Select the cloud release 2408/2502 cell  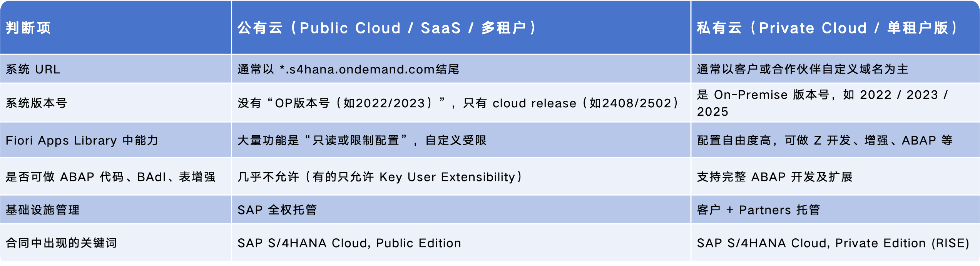[x=458, y=103]
